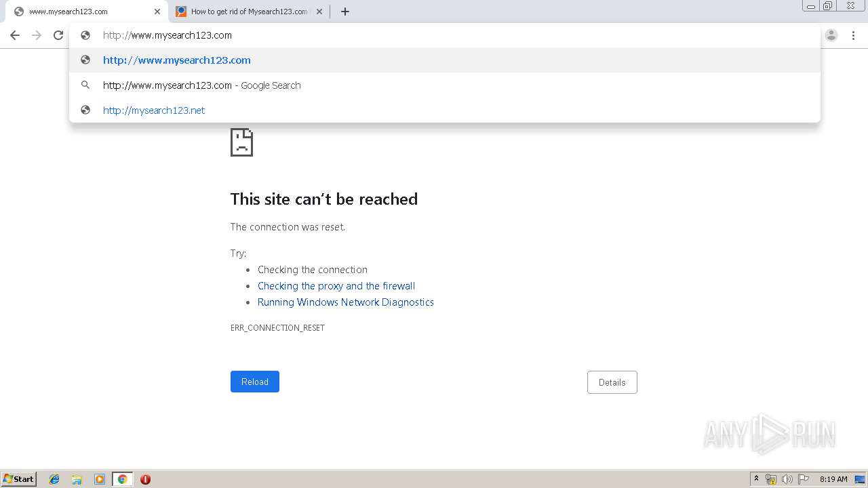This screenshot has width=868, height=488.
Task: Minimize the Chrome window
Action: pos(811,6)
